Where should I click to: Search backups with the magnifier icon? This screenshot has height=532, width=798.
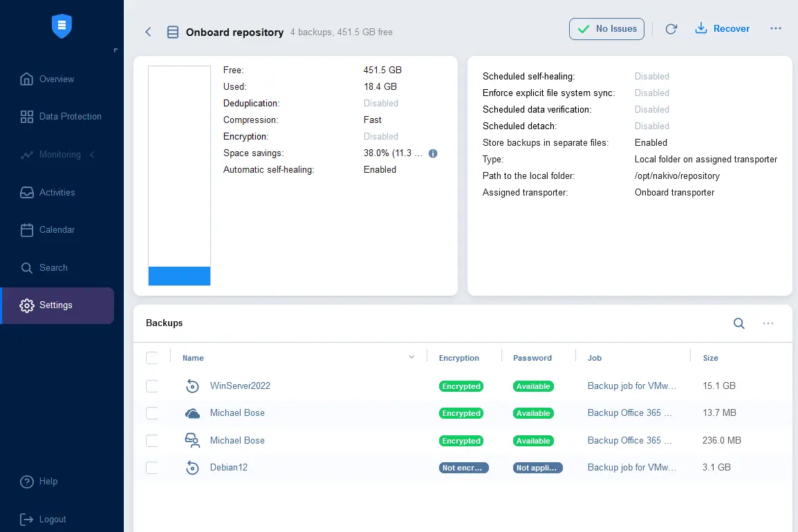739,323
